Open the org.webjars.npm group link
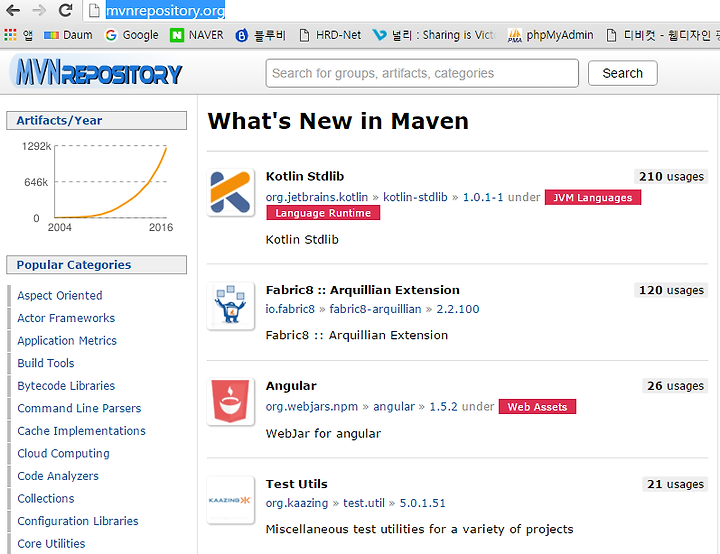 pos(312,407)
